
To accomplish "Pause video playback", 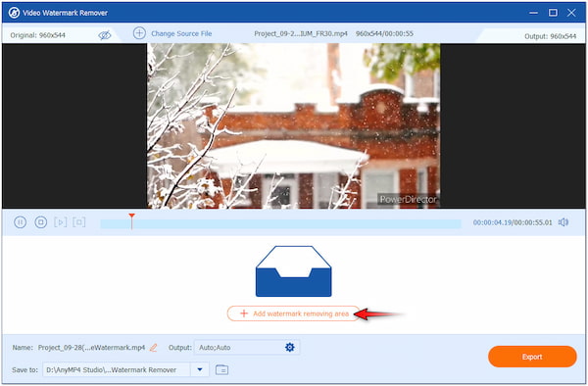I will pos(20,222).
